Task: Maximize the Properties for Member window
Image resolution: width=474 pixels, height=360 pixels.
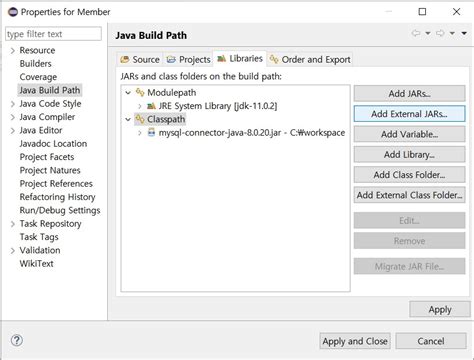Action: [422, 12]
